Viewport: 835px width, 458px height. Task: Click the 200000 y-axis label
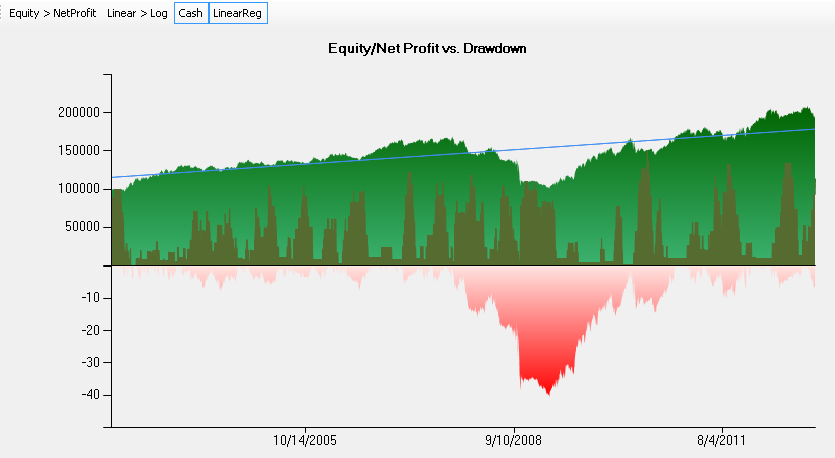click(79, 113)
